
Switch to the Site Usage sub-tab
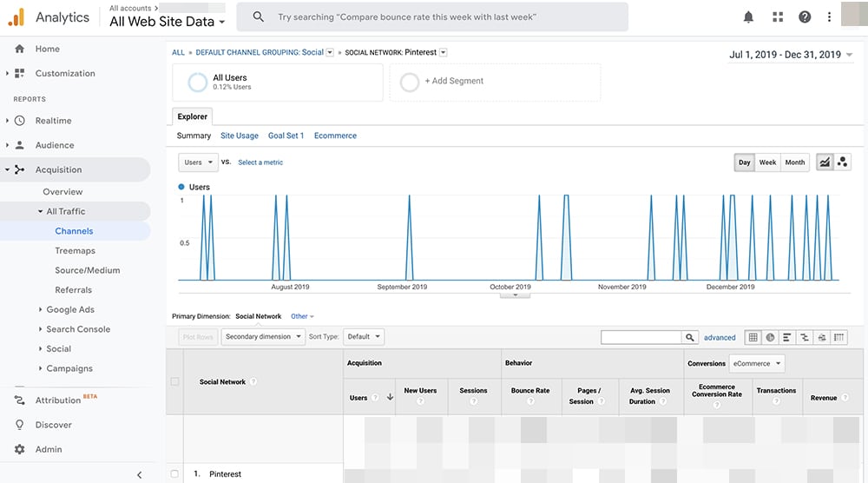pyautogui.click(x=240, y=136)
